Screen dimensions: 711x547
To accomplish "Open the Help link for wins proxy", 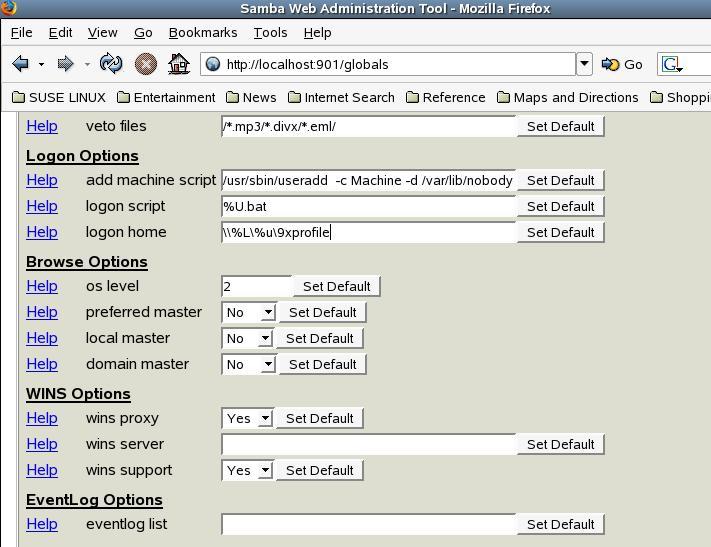I will coord(42,418).
